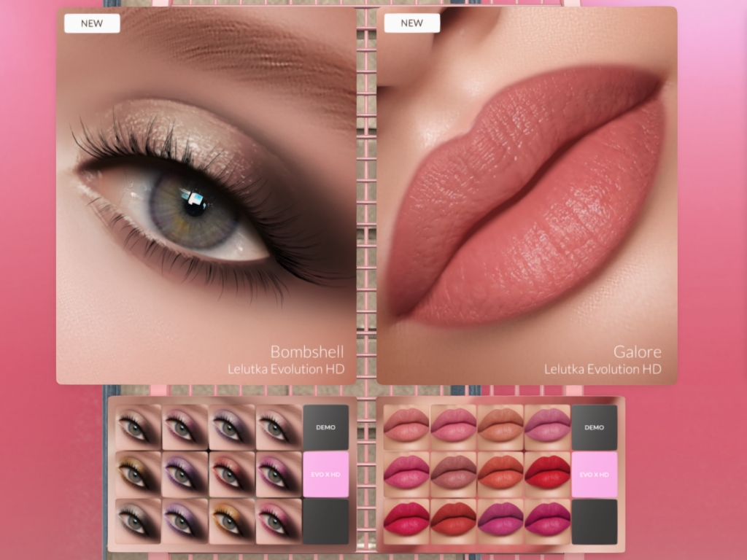Click the blank dark button below the eyeshadow EVO X HD
747x560 pixels.
[325, 521]
